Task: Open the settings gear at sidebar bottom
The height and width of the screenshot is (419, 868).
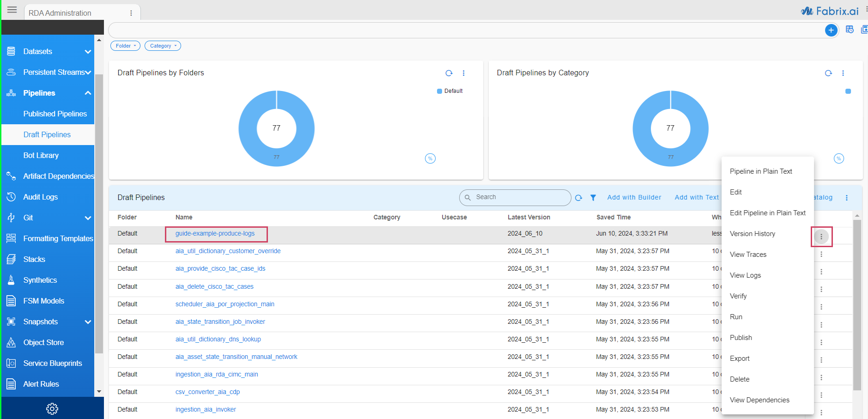Action: (52, 408)
